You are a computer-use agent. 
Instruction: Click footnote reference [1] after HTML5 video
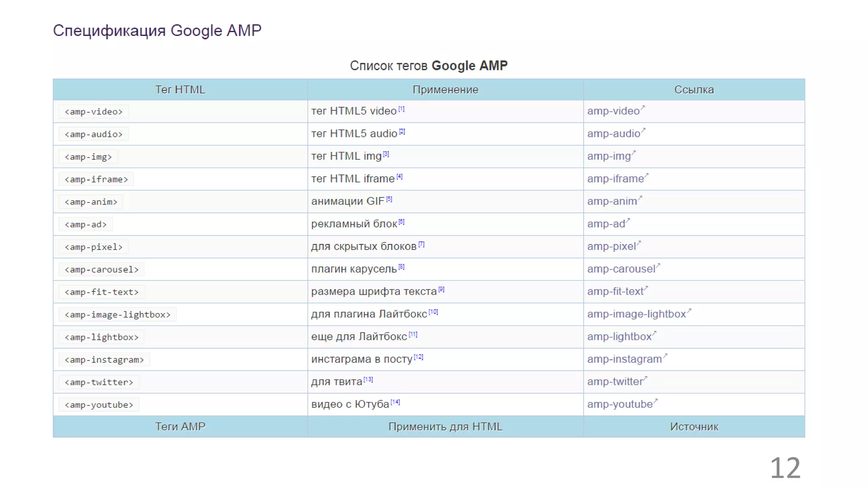[x=401, y=109]
